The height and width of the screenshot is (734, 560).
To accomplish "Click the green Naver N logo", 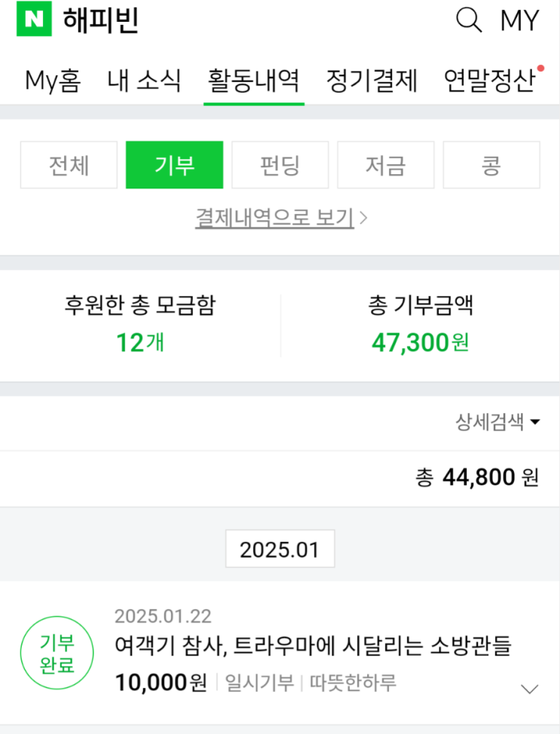I will point(34,20).
